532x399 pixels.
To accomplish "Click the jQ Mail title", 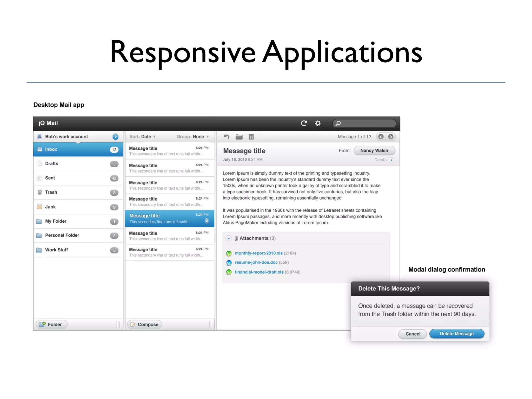I will (x=48, y=123).
